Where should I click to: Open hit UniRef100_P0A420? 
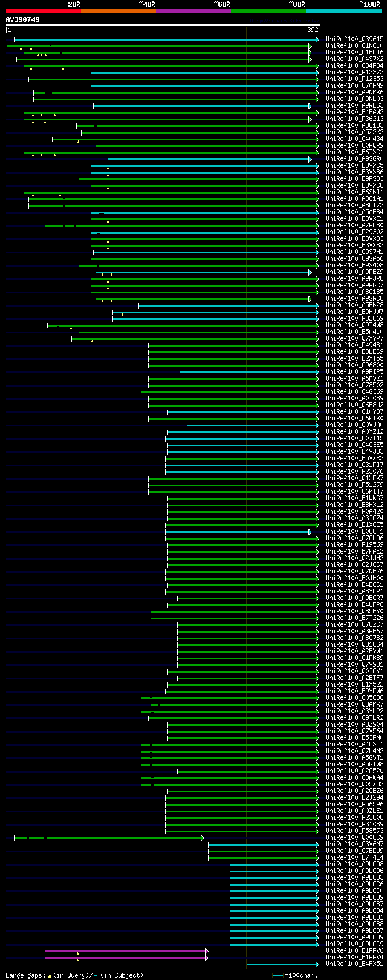click(x=354, y=511)
